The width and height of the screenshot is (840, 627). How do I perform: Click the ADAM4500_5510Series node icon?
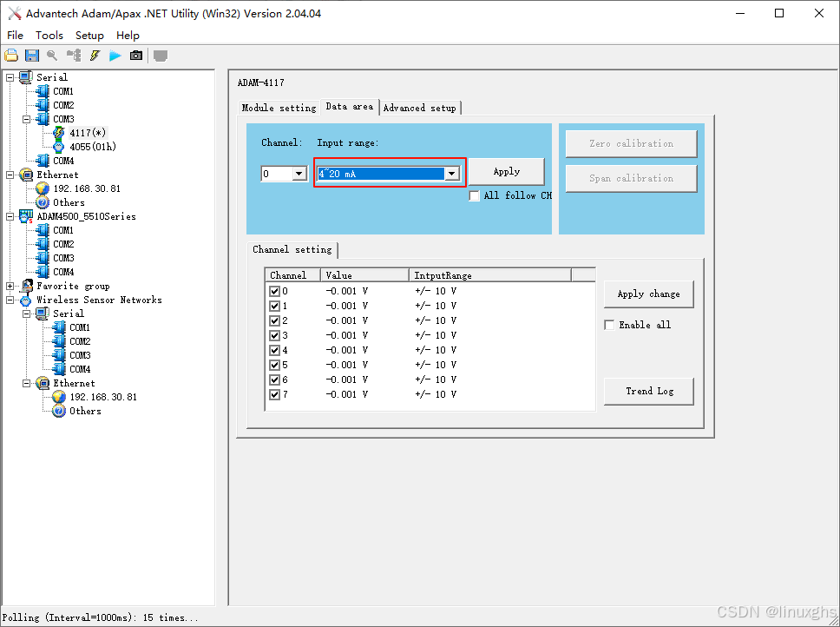tap(26, 216)
